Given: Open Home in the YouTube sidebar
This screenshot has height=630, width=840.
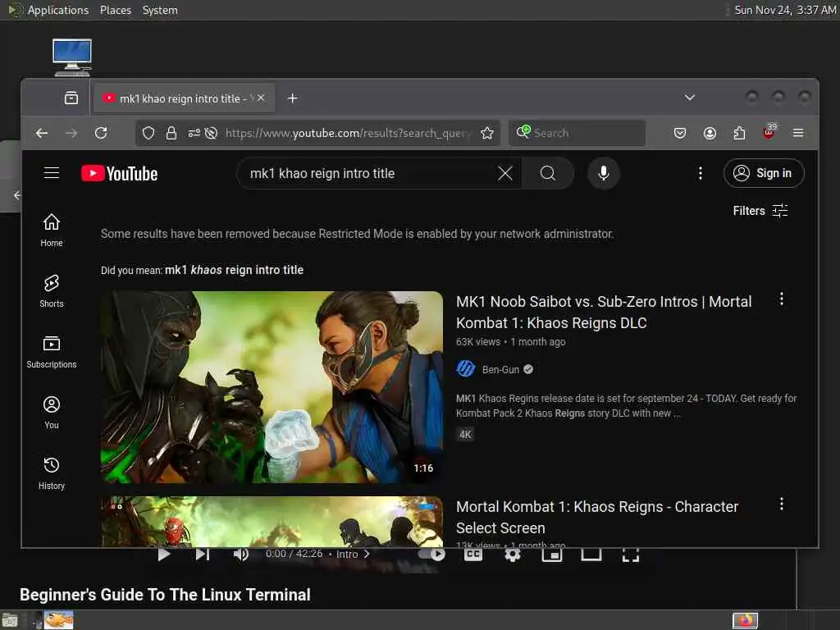Looking at the screenshot, I should 52,231.
